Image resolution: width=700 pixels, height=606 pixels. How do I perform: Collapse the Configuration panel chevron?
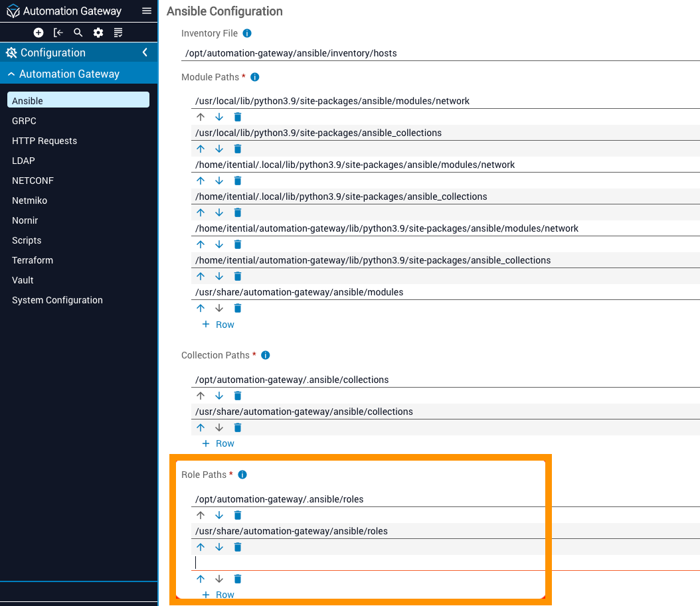click(145, 52)
